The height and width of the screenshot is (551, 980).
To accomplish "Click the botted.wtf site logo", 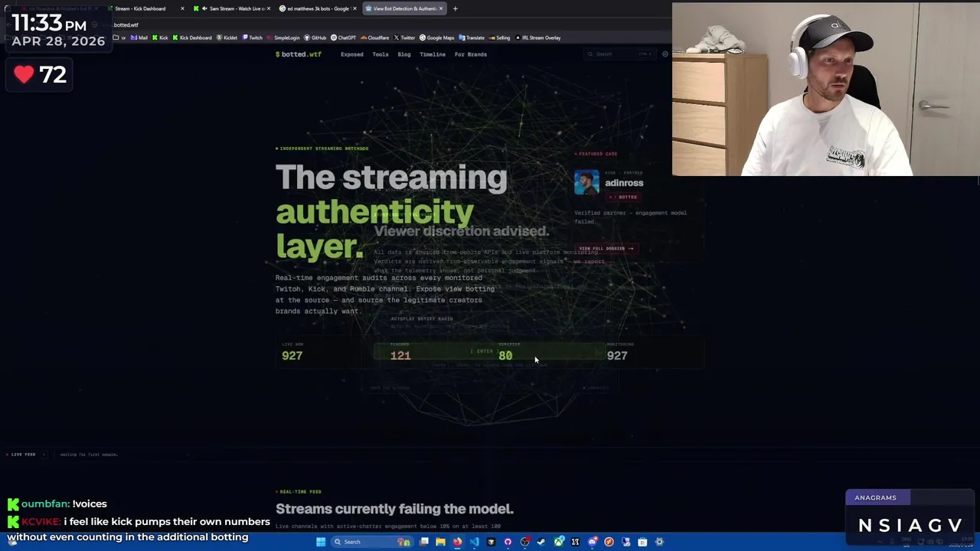I will click(x=299, y=54).
